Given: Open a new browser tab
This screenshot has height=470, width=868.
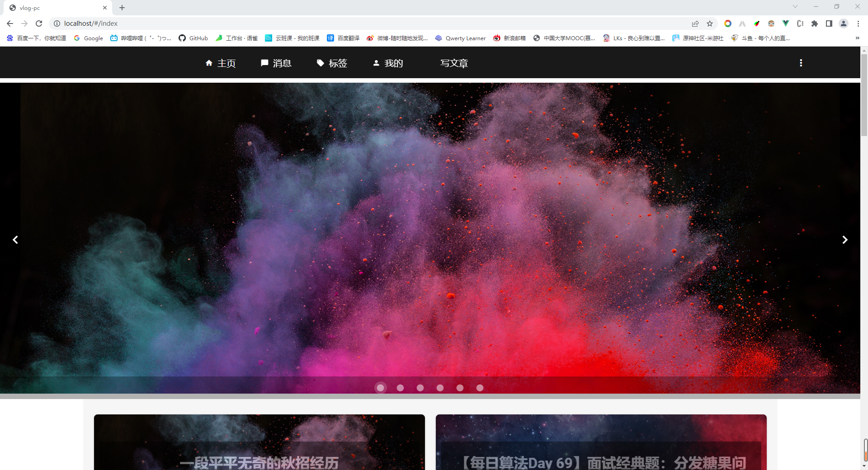Looking at the screenshot, I should (122, 8).
